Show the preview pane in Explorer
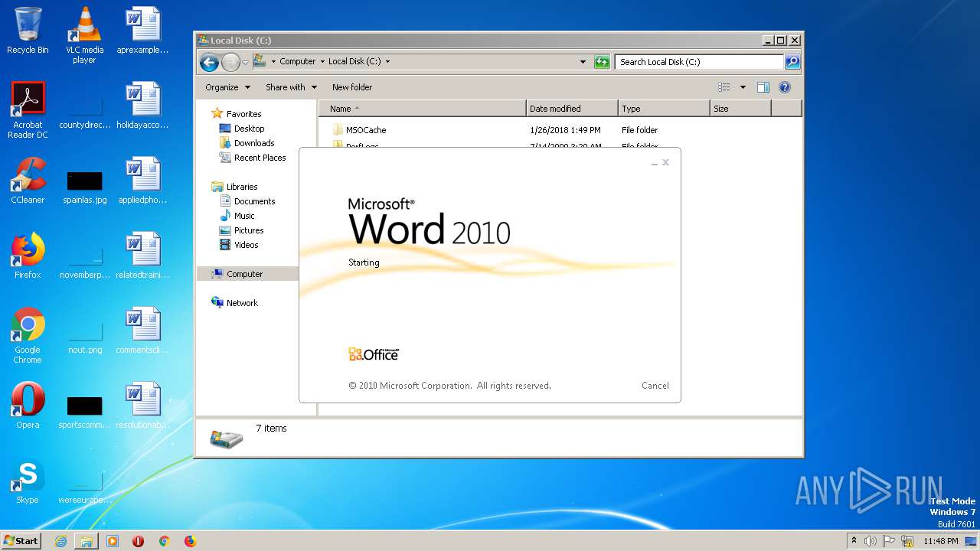 tap(763, 87)
